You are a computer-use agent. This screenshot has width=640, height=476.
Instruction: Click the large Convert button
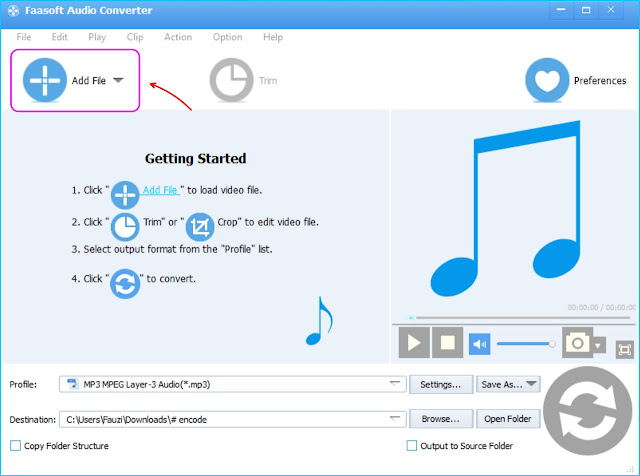tap(588, 411)
